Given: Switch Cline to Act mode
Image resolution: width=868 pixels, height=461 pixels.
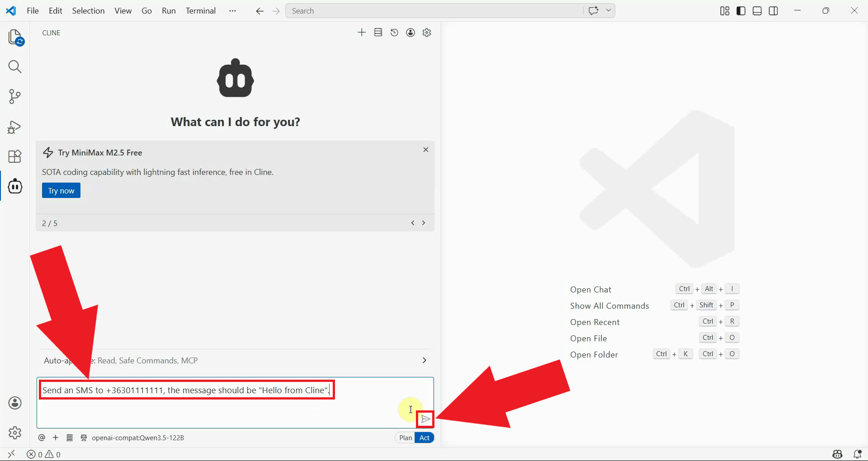Looking at the screenshot, I should (x=425, y=437).
